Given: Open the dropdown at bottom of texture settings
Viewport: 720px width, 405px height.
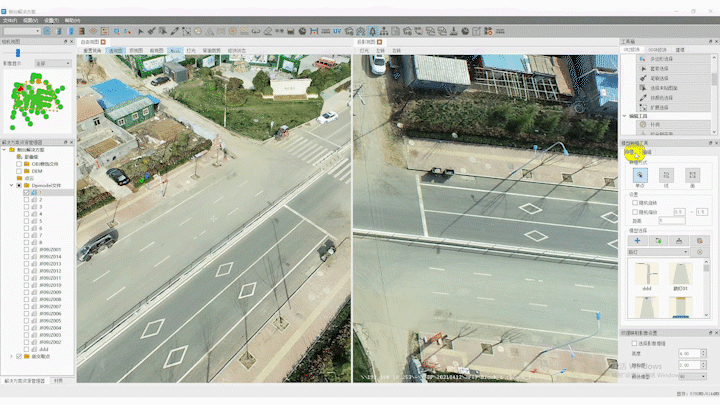Looking at the screenshot, I should 692,376.
